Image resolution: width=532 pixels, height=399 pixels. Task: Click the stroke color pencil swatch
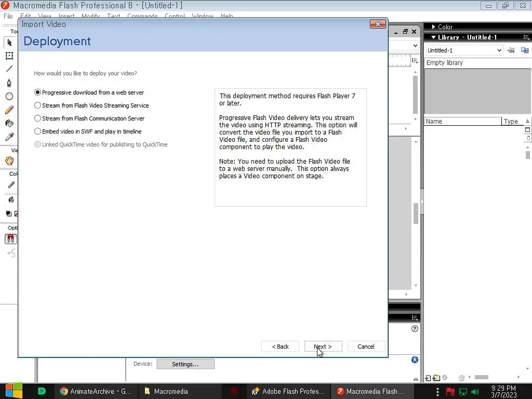click(11, 185)
